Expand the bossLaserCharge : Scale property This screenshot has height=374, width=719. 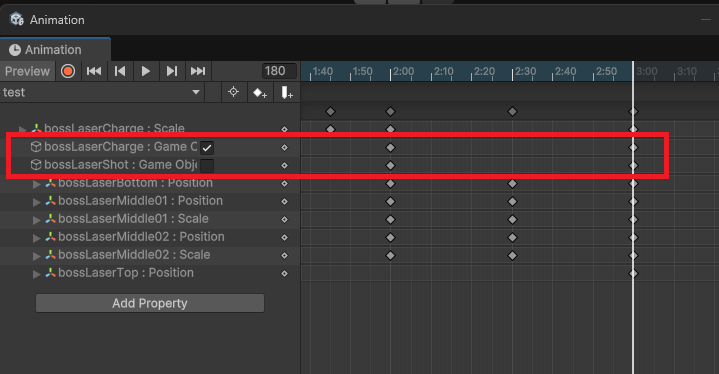(x=22, y=129)
